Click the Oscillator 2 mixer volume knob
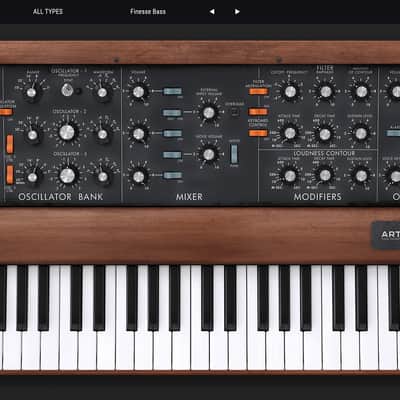Image resolution: width=400 pixels, height=400 pixels. (138, 134)
